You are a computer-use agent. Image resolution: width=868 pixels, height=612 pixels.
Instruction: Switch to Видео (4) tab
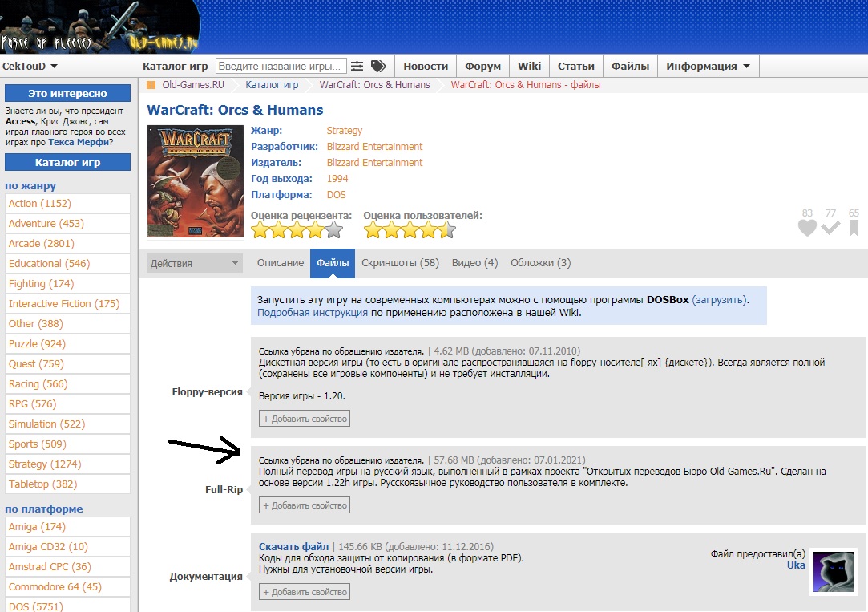[475, 262]
